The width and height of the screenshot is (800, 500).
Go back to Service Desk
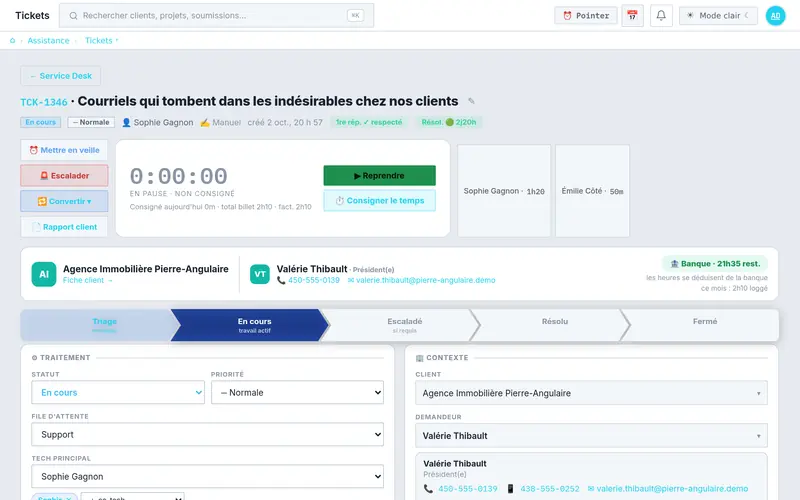pos(61,76)
